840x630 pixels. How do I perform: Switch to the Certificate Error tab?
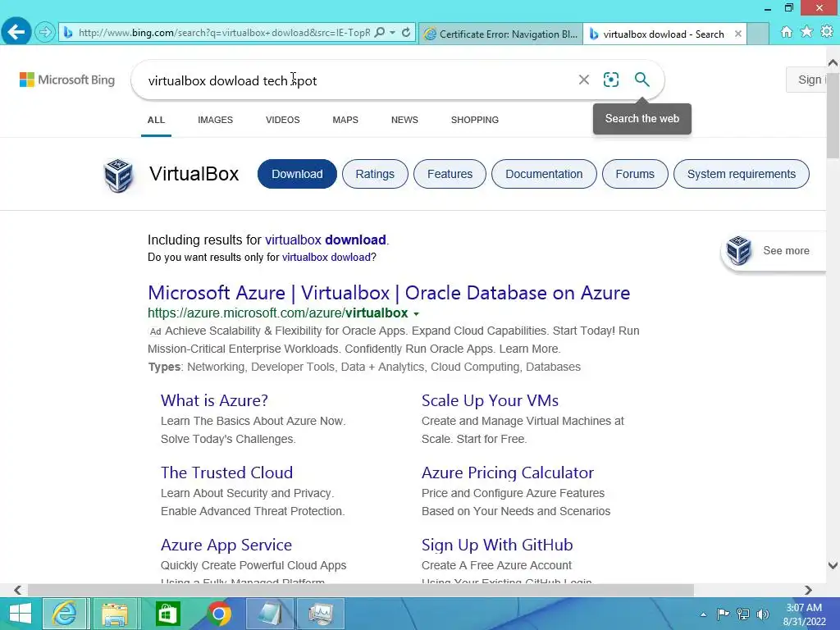click(x=501, y=34)
